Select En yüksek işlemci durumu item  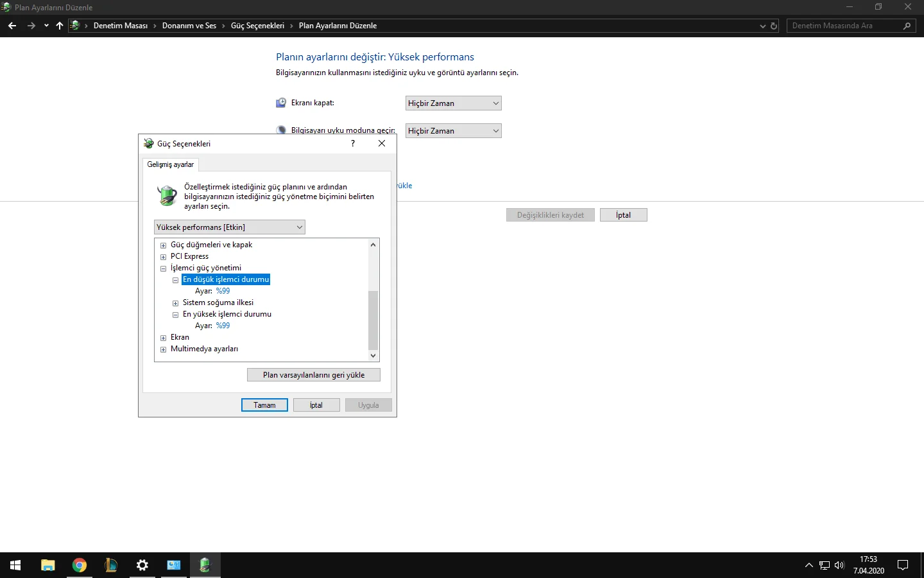[x=227, y=314]
